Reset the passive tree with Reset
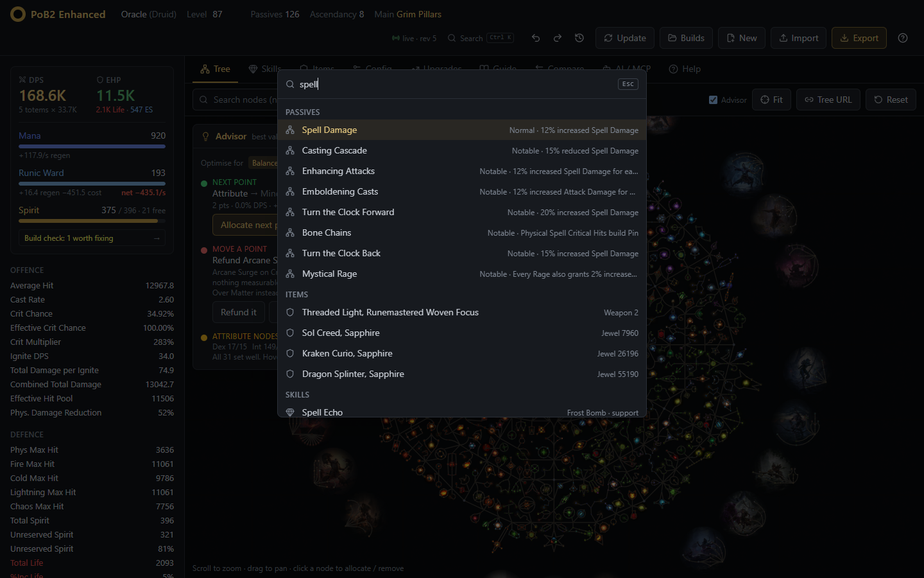Screen dimensions: 924x578 coord(891,100)
